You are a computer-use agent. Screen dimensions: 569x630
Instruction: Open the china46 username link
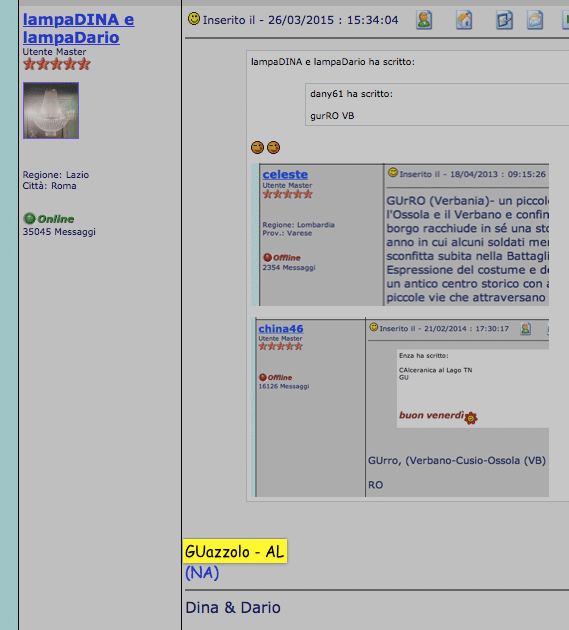click(x=280, y=329)
